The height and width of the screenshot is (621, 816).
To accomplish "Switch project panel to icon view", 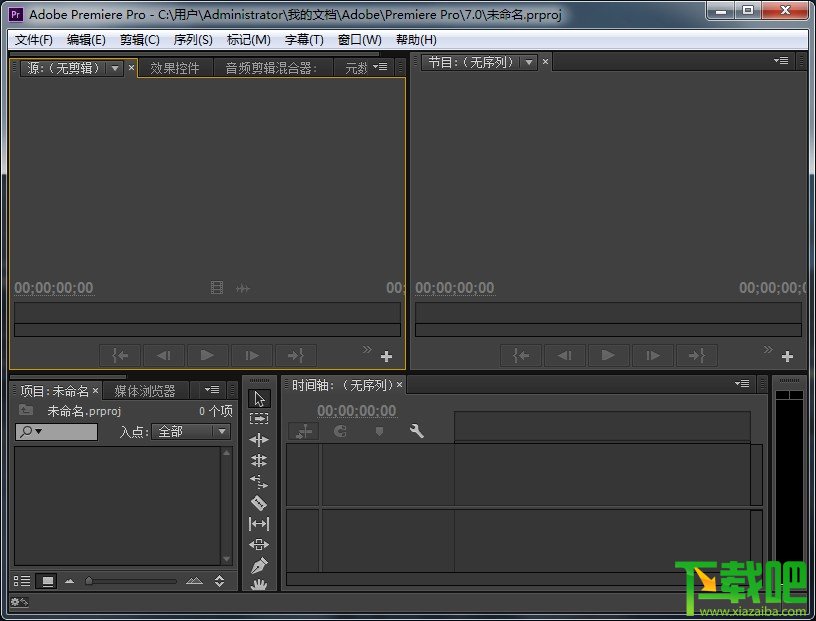I will tap(46, 581).
